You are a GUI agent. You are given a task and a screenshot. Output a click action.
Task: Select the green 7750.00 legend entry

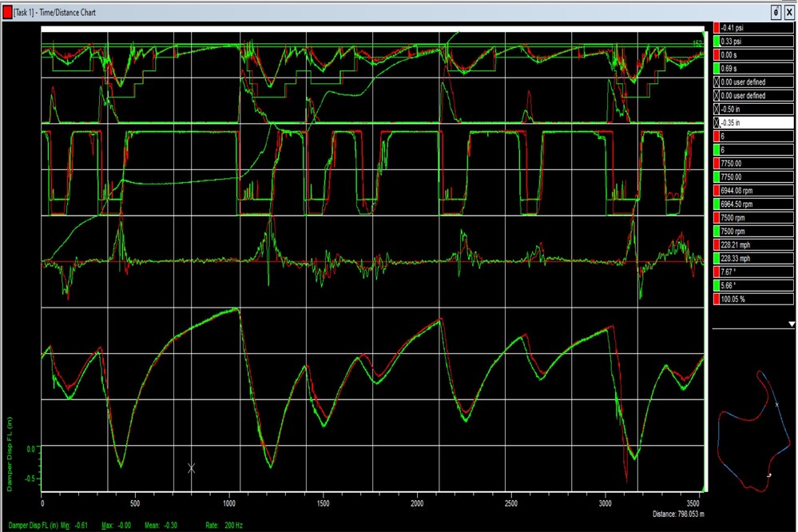click(x=753, y=177)
